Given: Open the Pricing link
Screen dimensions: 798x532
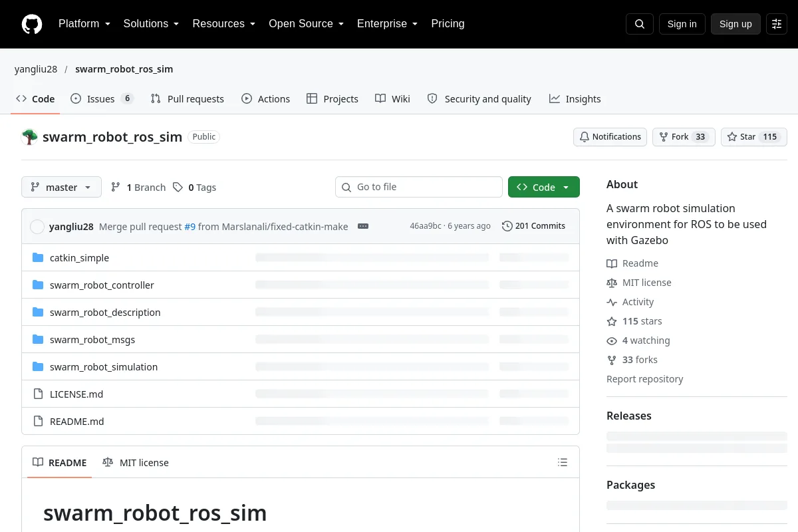Looking at the screenshot, I should 448,24.
